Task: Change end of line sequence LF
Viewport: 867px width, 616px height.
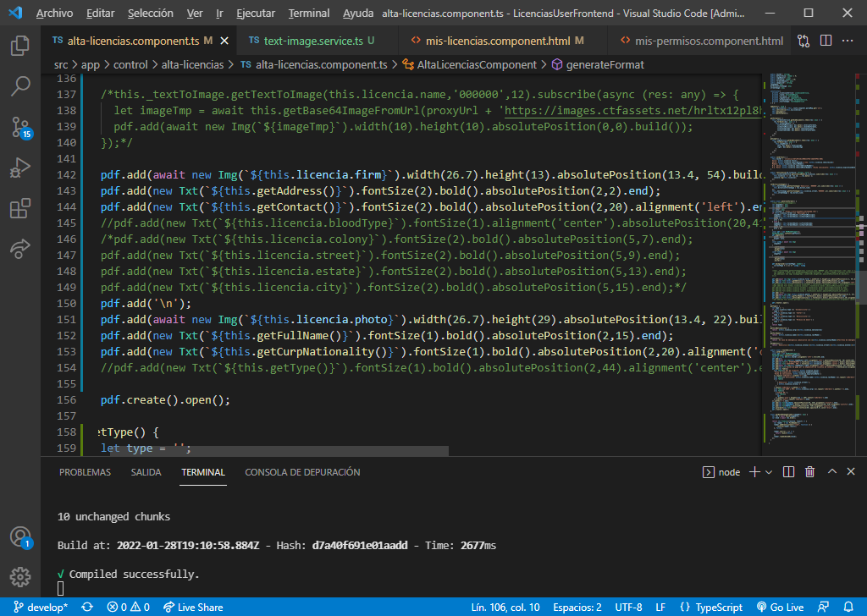Action: point(660,608)
